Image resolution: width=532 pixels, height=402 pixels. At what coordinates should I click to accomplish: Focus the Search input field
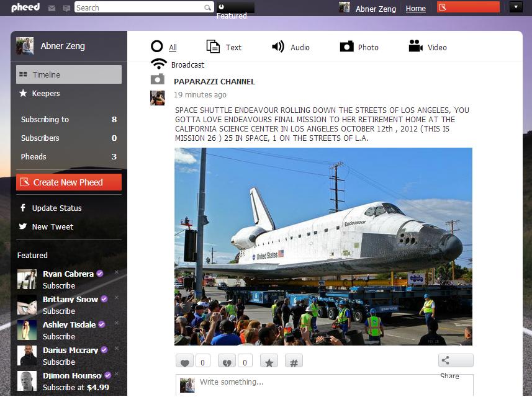144,7
